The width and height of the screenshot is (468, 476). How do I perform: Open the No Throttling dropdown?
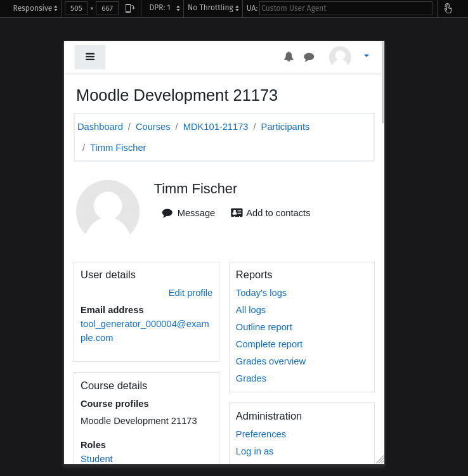coord(213,8)
